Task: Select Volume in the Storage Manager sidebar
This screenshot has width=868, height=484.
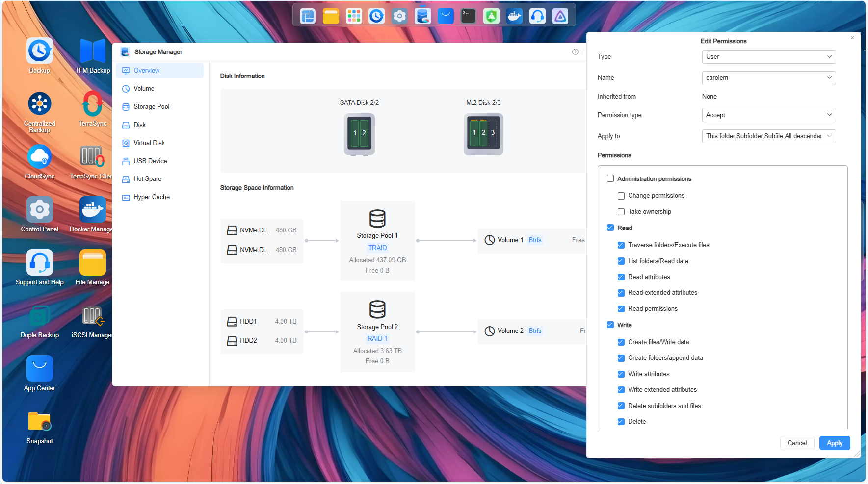Action: [x=144, y=88]
